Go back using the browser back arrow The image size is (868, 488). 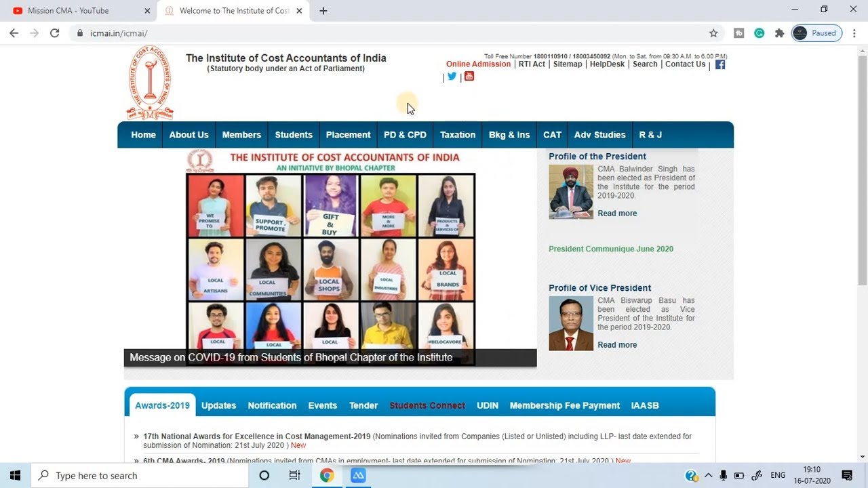[14, 33]
